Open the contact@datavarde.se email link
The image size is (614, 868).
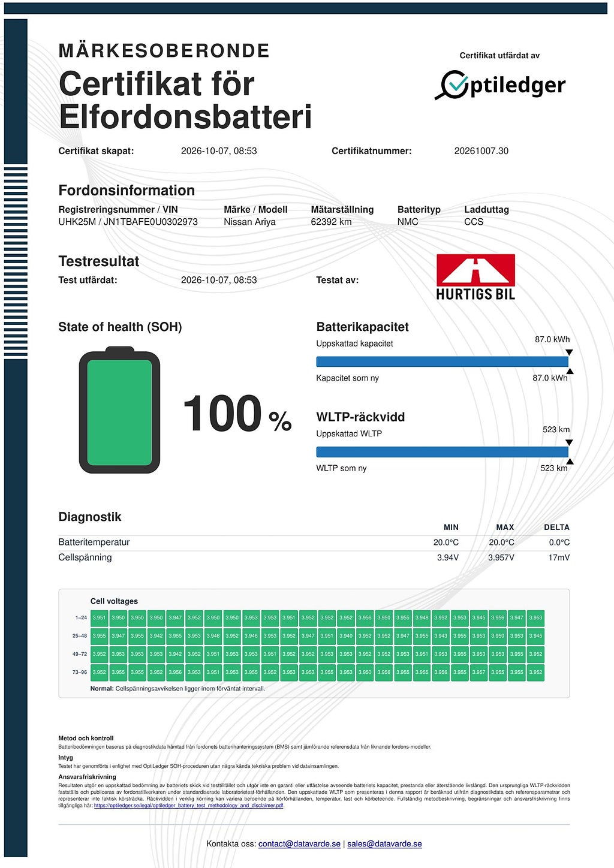(x=299, y=843)
